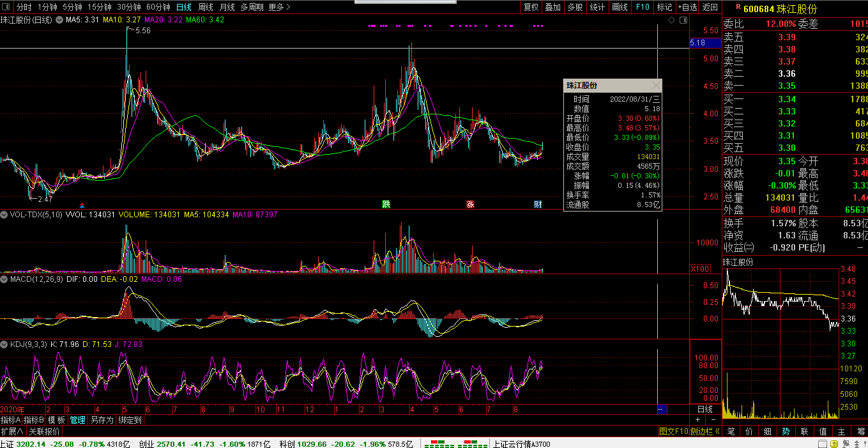Expand VOL-TDX indicator settings arrow
The width and height of the screenshot is (868, 448).
(x=4, y=215)
